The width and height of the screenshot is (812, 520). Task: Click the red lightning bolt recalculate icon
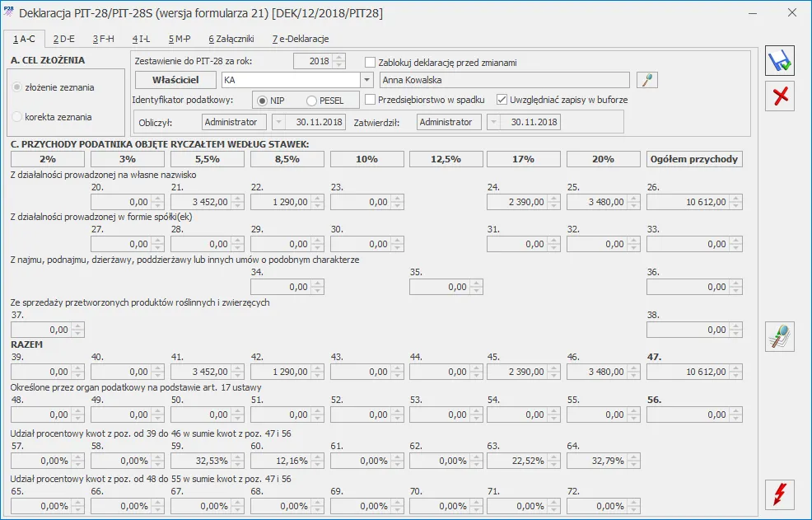779,494
